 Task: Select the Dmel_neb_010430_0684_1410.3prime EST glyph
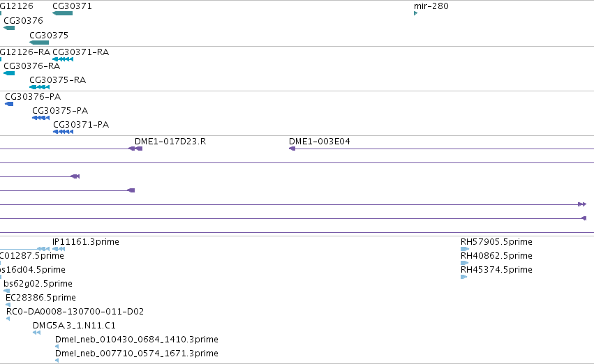coord(57,347)
